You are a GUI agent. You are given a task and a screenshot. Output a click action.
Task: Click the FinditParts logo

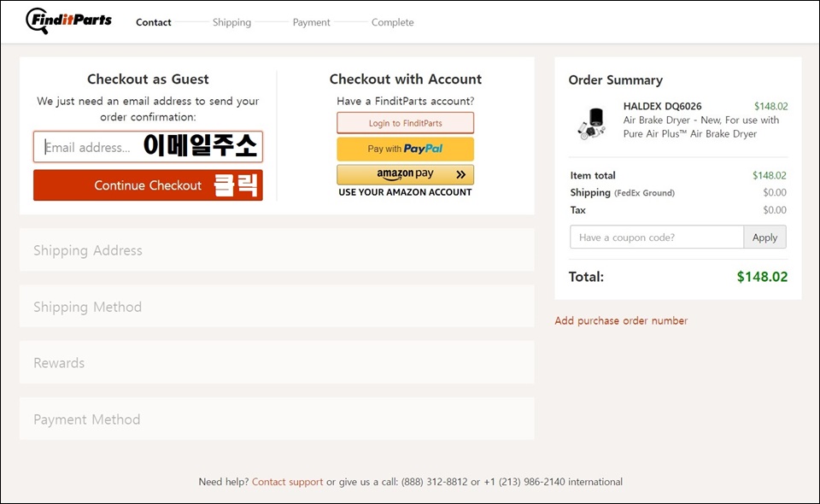[68, 21]
